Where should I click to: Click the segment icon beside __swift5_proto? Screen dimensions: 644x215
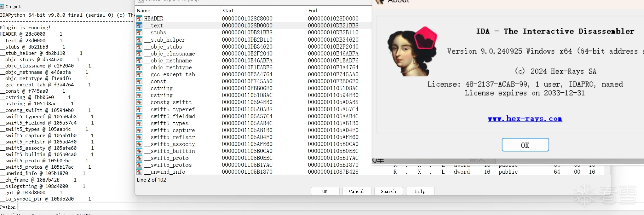click(x=139, y=158)
